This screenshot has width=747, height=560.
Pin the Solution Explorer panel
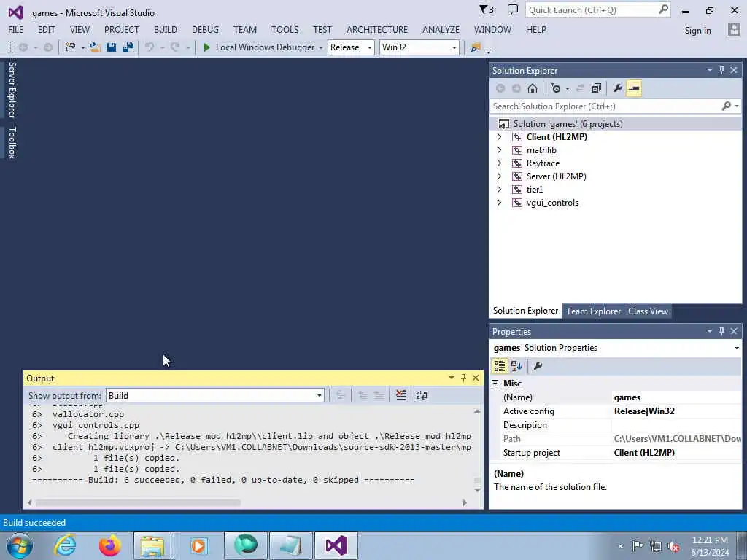721,71
